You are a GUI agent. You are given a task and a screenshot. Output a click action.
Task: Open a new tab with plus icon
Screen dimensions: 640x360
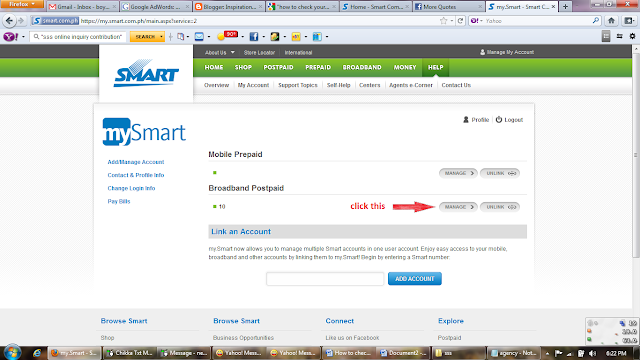click(565, 7)
